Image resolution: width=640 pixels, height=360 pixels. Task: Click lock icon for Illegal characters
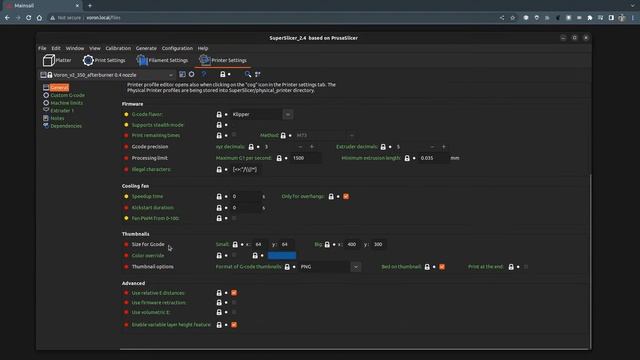(x=219, y=169)
